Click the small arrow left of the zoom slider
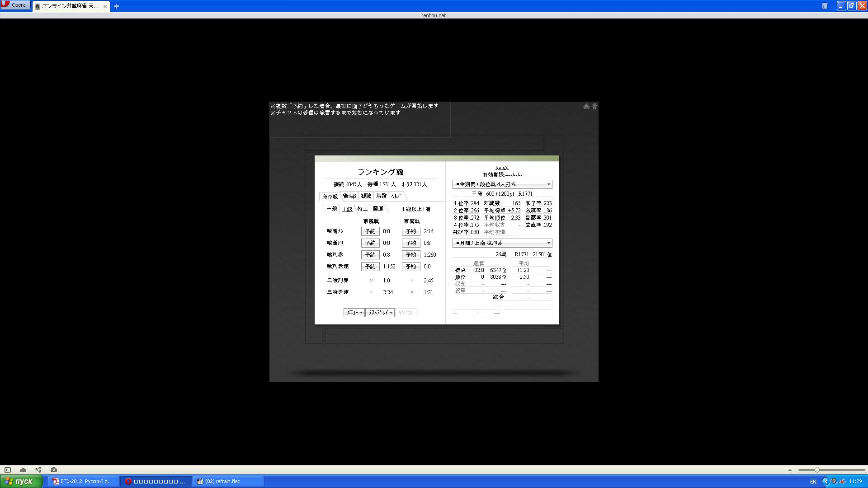The image size is (868, 488). (x=790, y=470)
